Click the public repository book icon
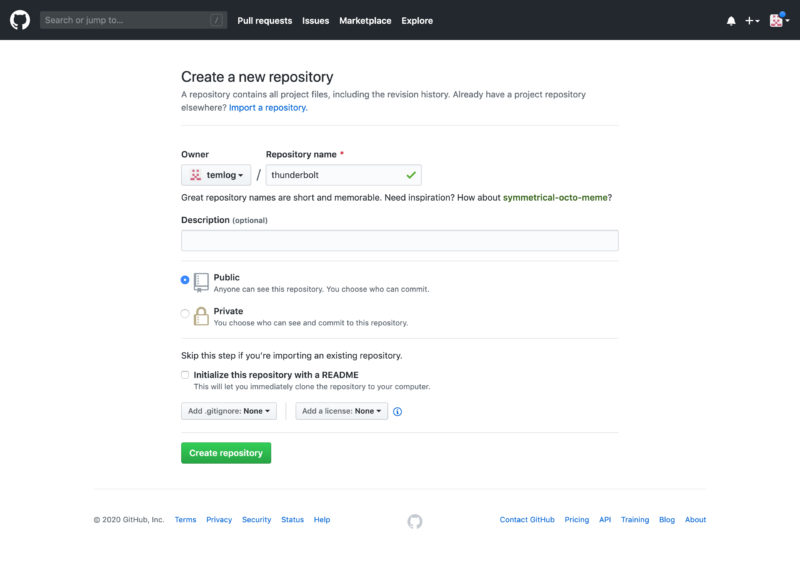This screenshot has height=561, width=800. pyautogui.click(x=201, y=282)
